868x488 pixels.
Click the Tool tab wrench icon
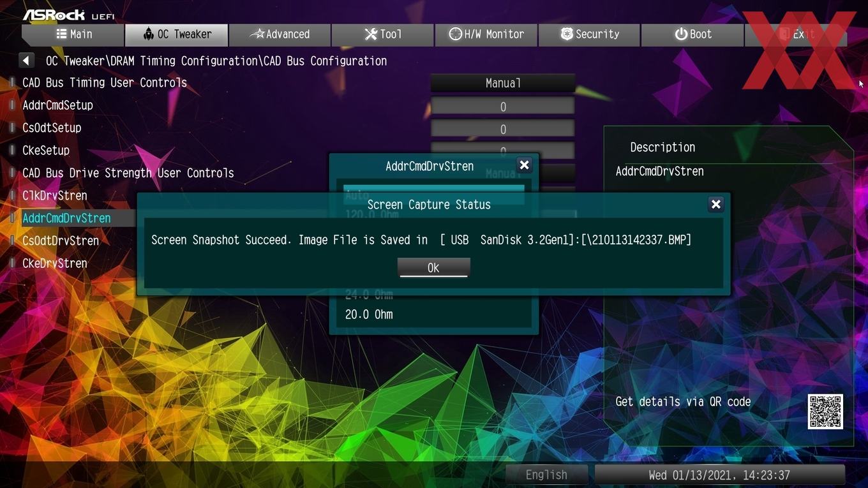pos(371,34)
